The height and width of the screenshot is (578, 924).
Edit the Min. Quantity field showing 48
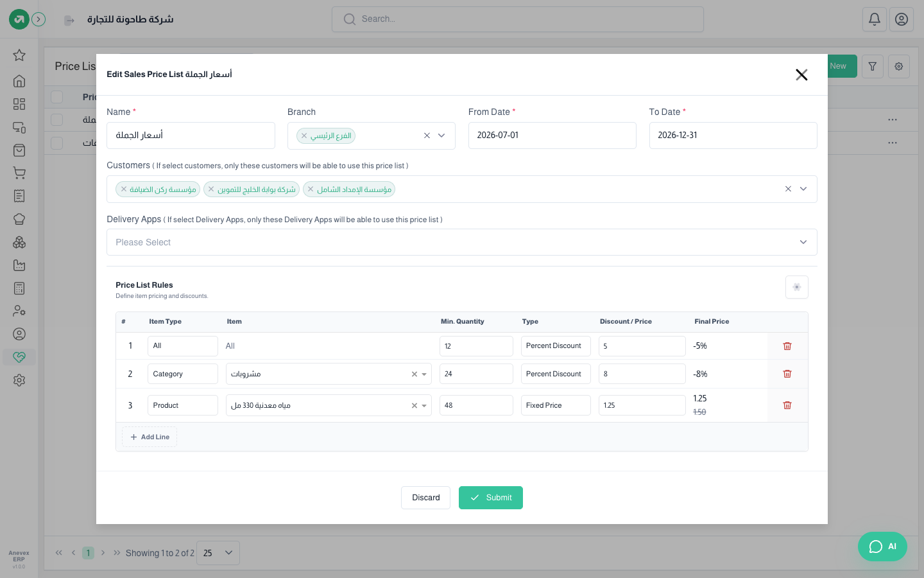click(476, 405)
